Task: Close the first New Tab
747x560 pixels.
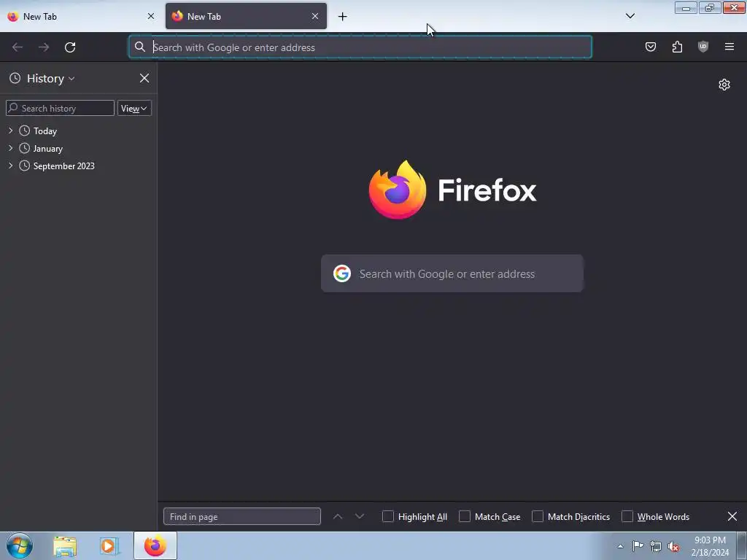Action: (x=151, y=16)
